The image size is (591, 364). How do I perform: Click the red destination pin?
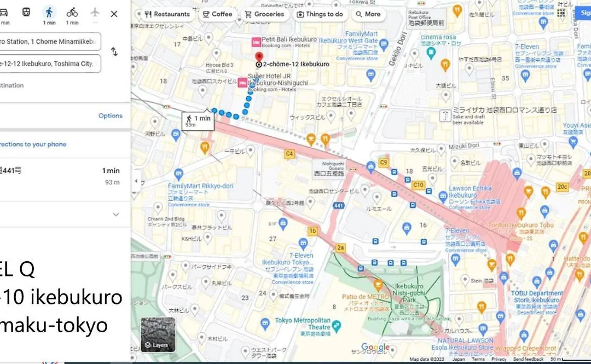(258, 57)
